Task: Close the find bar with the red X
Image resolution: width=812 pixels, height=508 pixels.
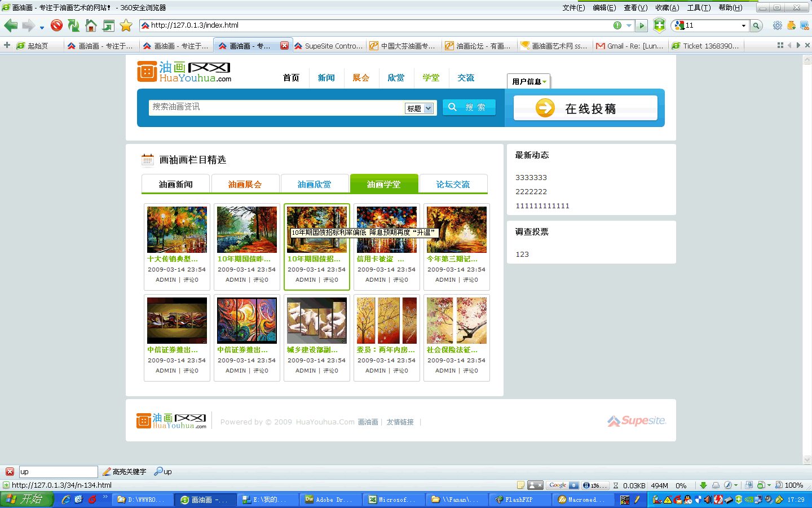Action: coord(10,472)
